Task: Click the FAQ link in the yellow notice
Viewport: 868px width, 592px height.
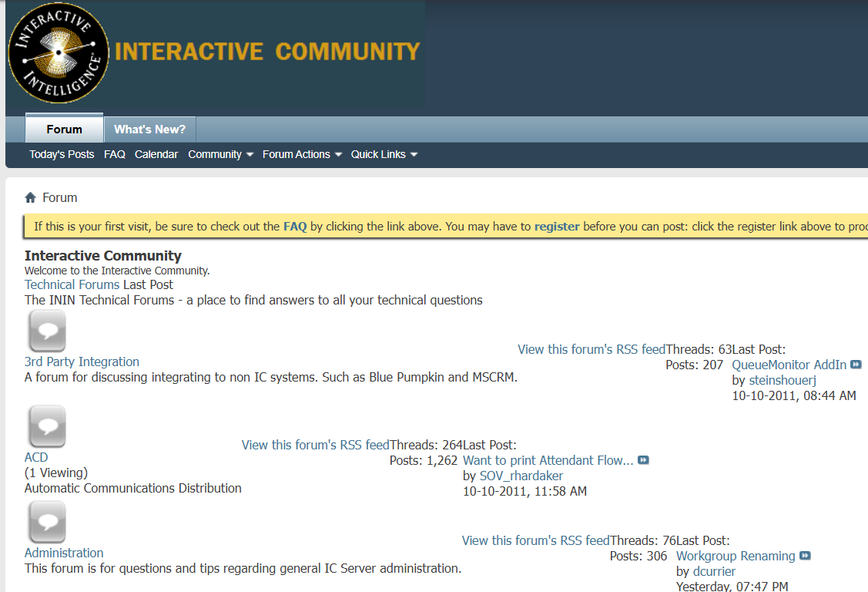Action: [295, 227]
